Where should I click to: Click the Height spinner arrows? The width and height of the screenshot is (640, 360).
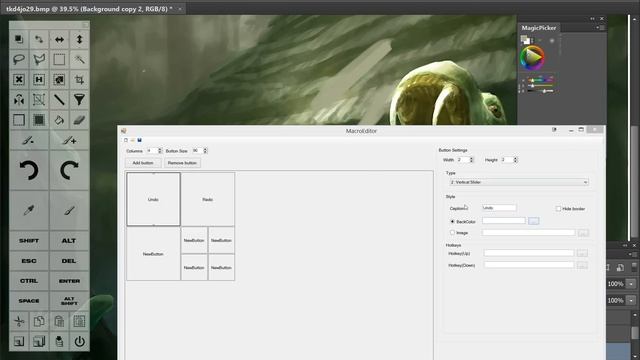point(516,160)
